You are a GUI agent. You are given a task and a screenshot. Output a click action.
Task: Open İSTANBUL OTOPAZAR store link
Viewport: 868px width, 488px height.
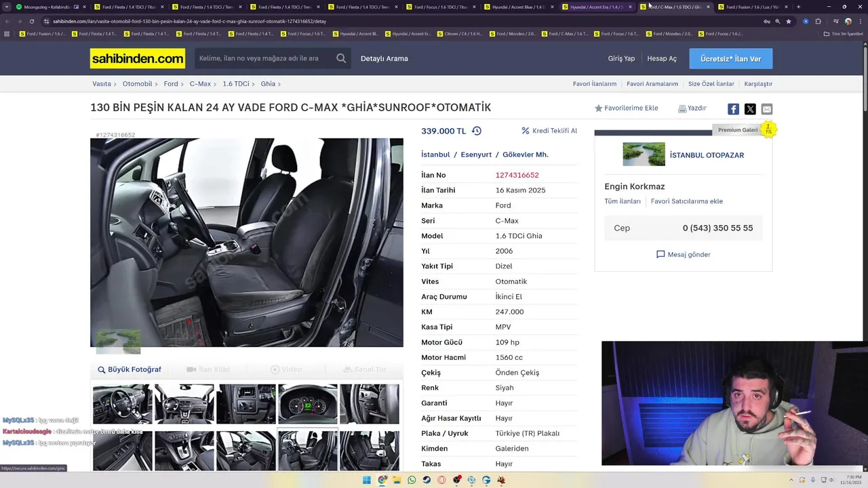[x=707, y=155]
